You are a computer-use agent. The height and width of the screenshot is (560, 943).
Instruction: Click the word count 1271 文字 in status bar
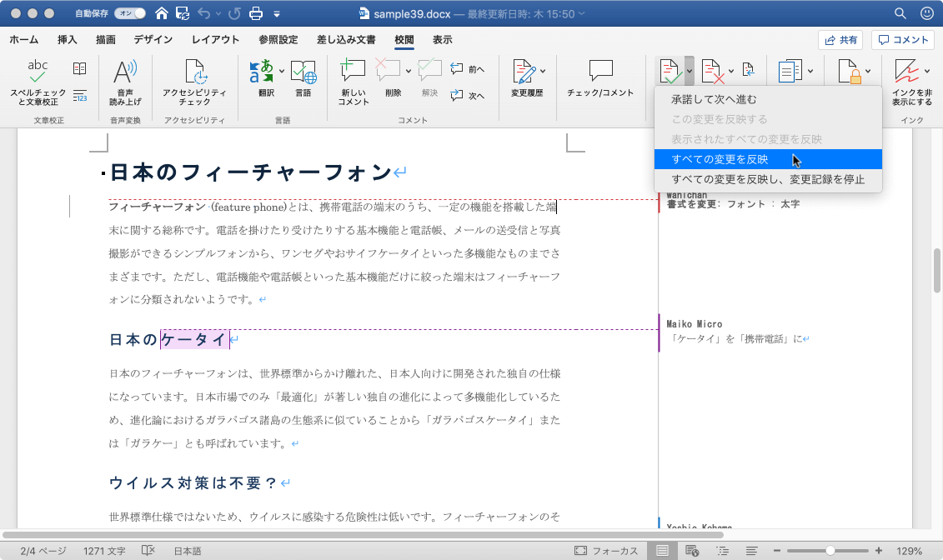pos(104,551)
